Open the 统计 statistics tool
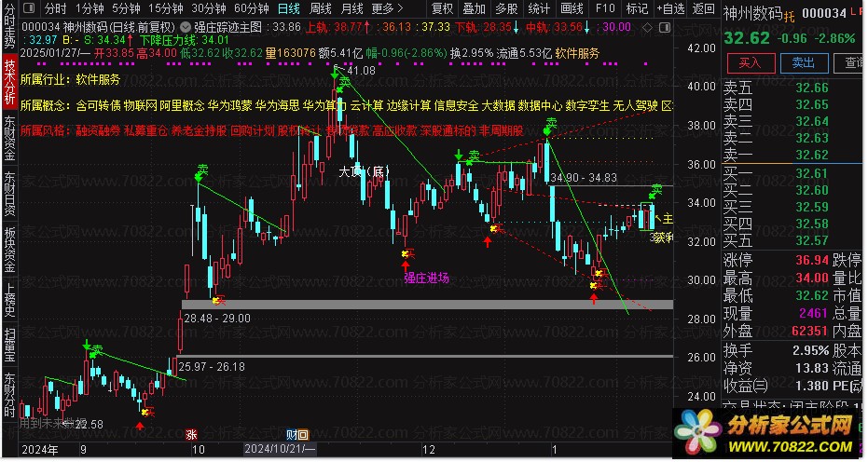The height and width of the screenshot is (462, 868). (539, 8)
